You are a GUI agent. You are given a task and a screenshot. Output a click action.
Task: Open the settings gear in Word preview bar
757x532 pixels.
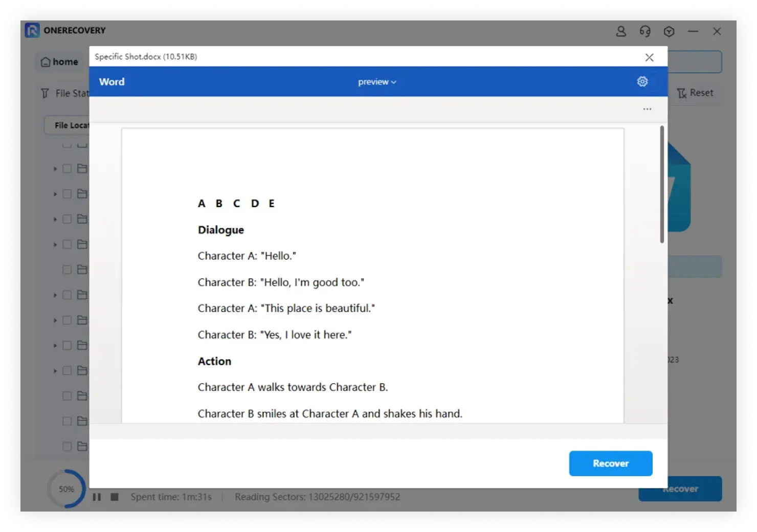(x=642, y=81)
